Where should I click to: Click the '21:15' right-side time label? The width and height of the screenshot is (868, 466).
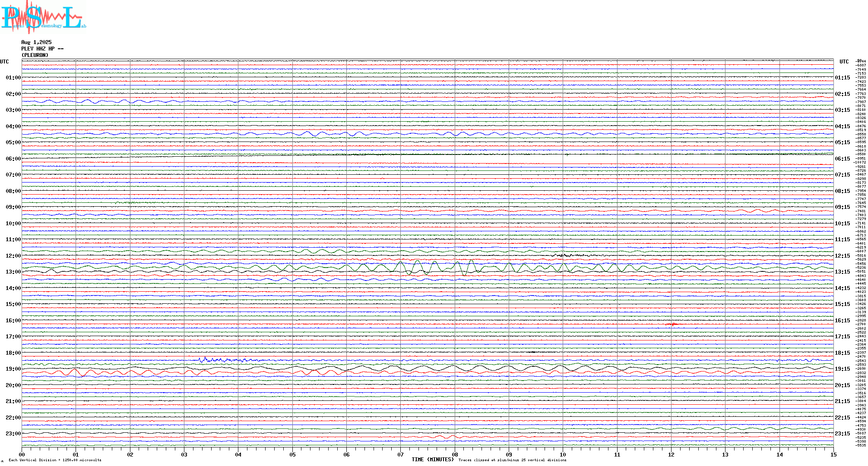(843, 401)
